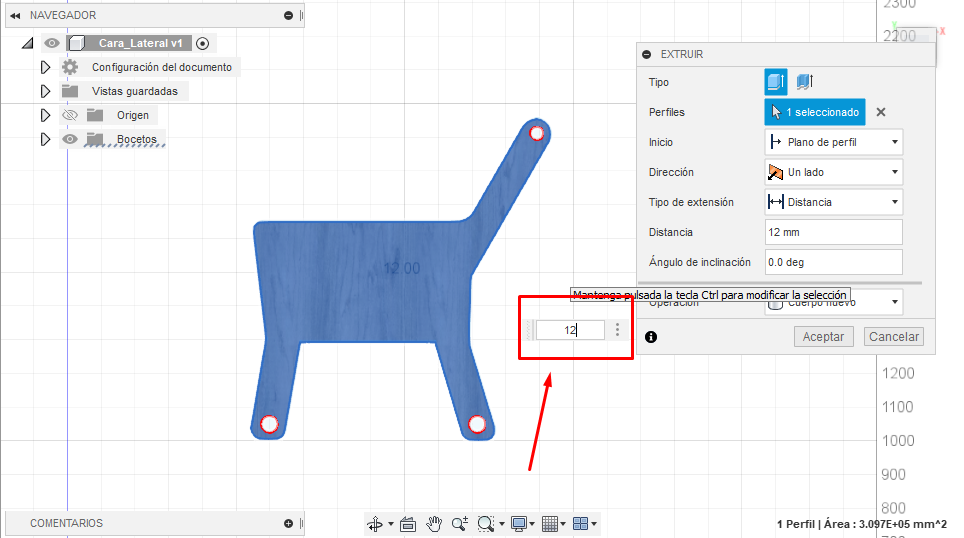Open the info icon in the Extruir dialog
Viewport: 964px width, 538px height.
(651, 337)
